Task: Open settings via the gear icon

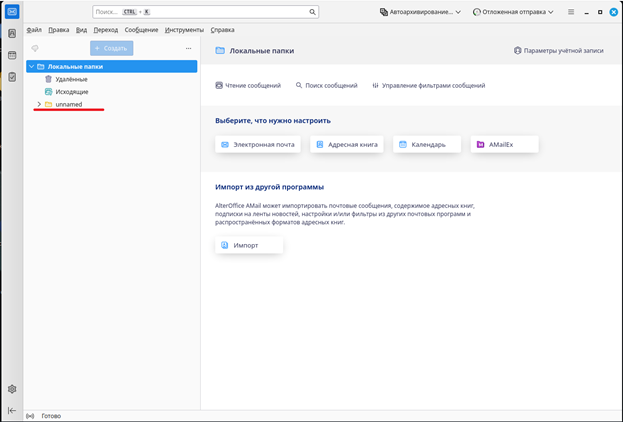Action: [x=12, y=389]
